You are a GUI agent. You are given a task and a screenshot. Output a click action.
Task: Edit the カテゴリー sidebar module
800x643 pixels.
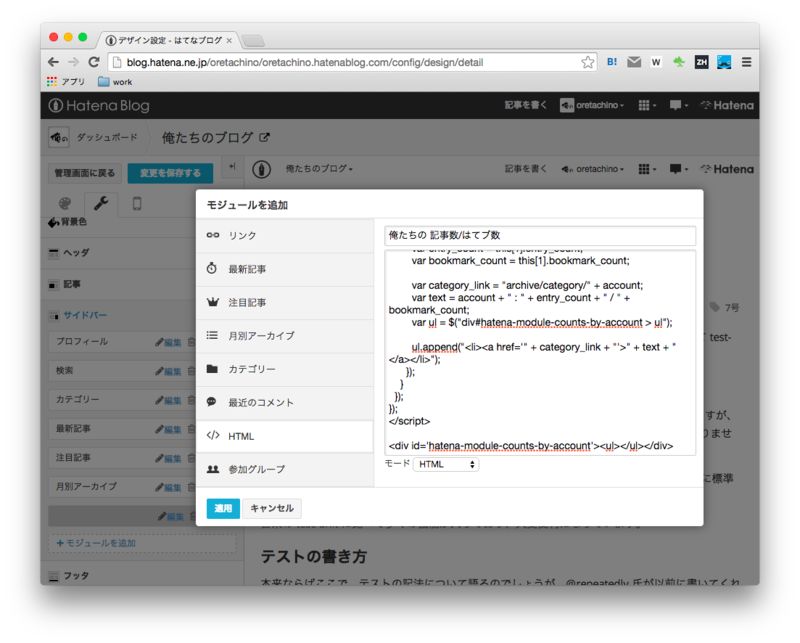pos(168,401)
